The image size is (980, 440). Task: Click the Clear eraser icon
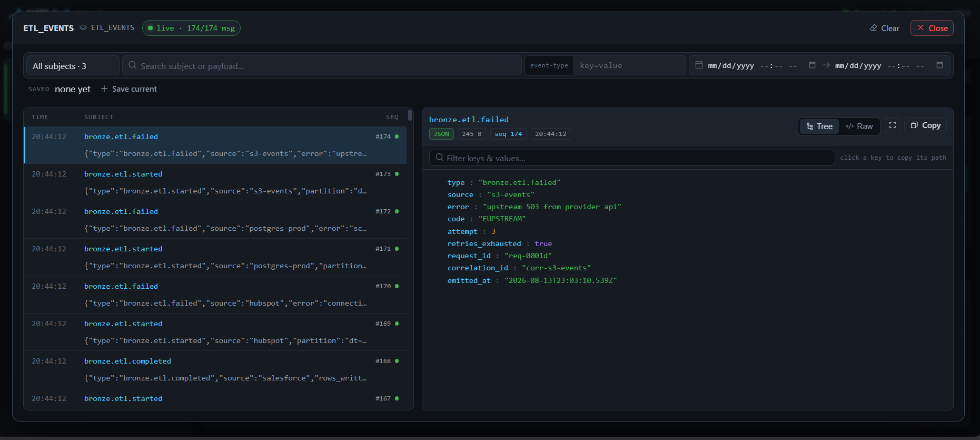click(x=873, y=28)
